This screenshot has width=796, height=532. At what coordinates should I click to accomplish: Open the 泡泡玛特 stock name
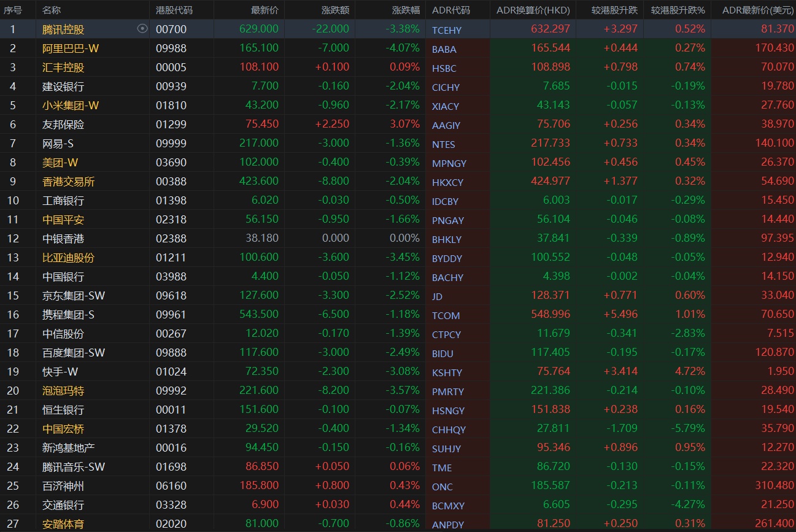point(63,390)
